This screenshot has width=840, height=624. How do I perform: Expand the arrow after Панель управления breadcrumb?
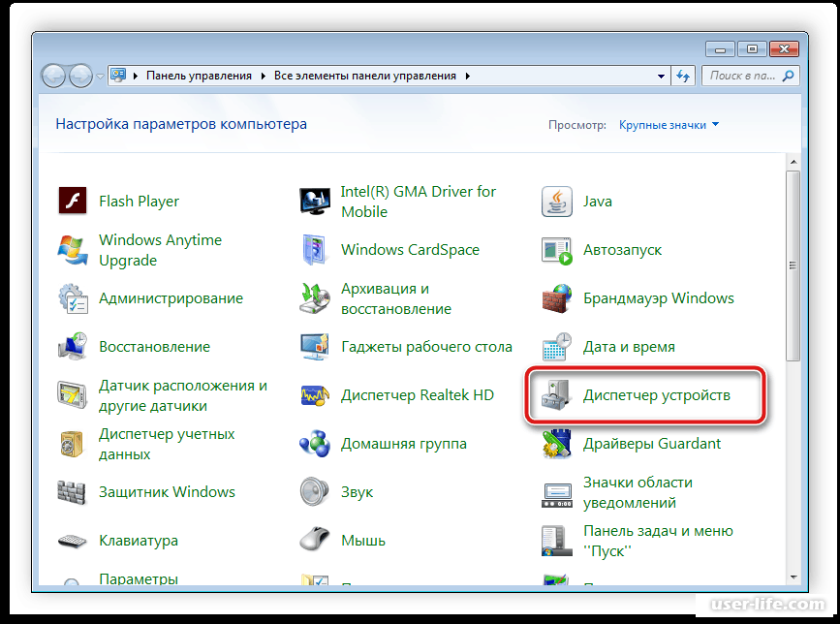point(263,76)
